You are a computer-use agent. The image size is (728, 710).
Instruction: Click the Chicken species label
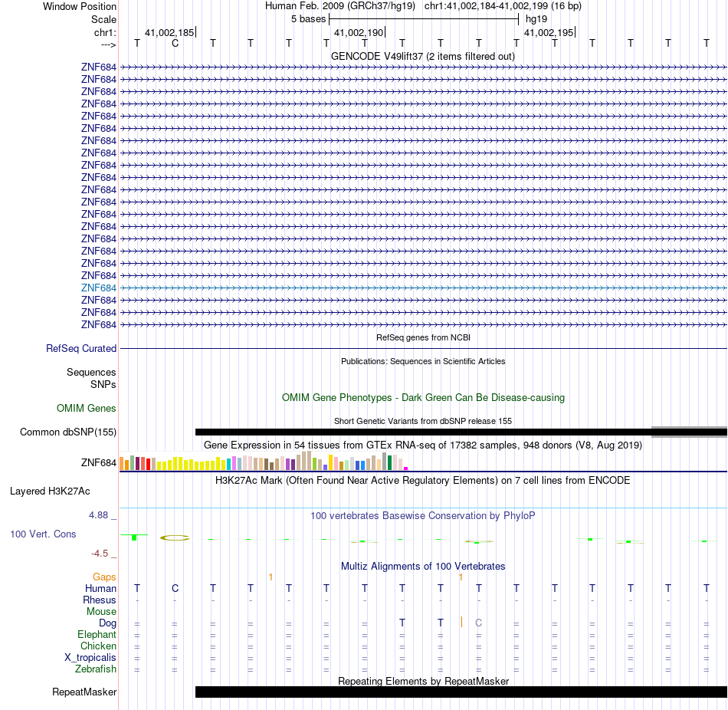pyautogui.click(x=98, y=646)
